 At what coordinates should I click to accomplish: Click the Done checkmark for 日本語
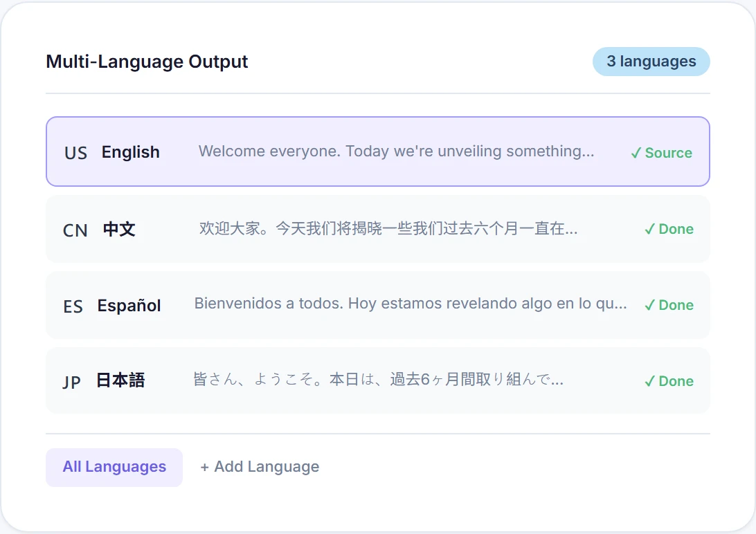click(649, 381)
